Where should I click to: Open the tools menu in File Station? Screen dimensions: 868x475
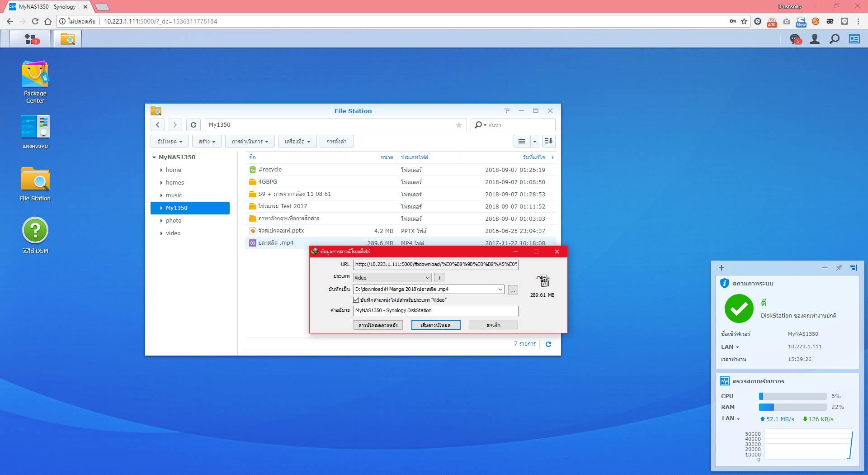pos(297,142)
